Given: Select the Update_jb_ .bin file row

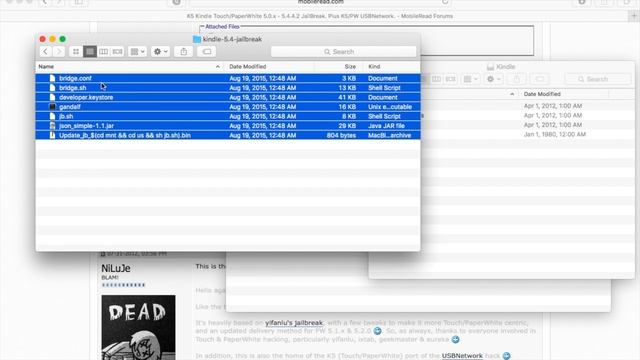Looking at the screenshot, I should (x=228, y=136).
